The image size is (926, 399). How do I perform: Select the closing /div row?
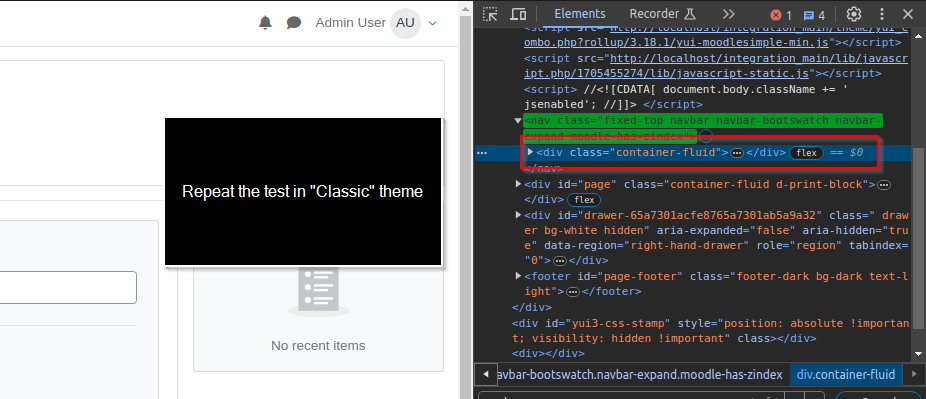532,308
